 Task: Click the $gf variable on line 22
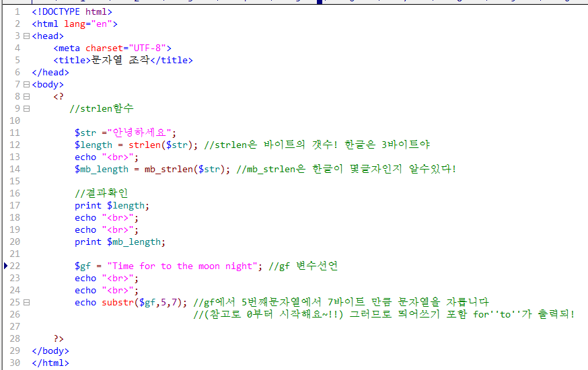pos(83,266)
